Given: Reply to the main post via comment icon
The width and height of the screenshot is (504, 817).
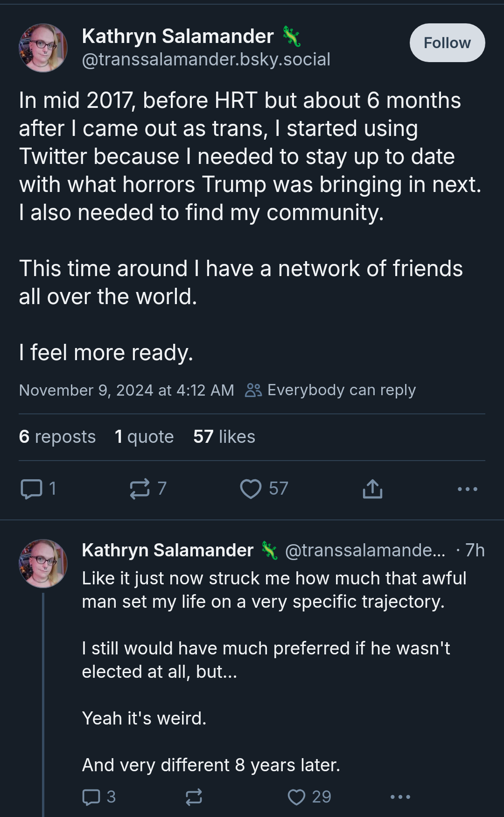Looking at the screenshot, I should (38, 489).
